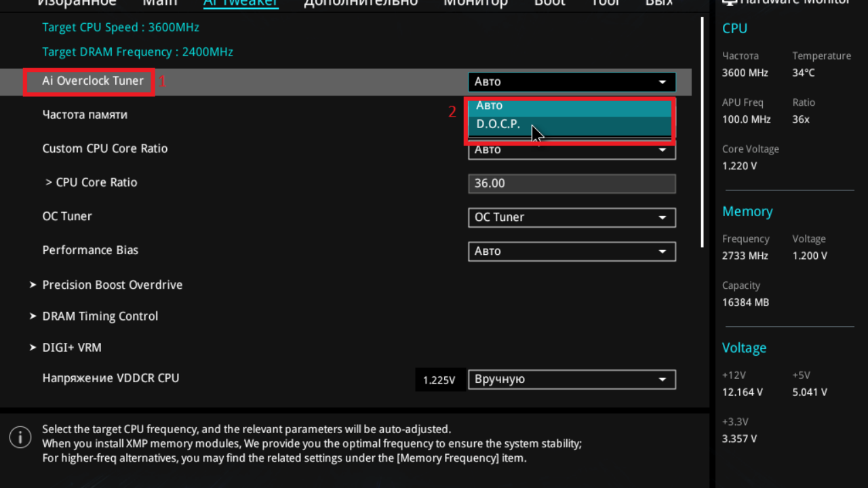Open the OC Tuner dropdown
868x488 pixels.
point(571,218)
